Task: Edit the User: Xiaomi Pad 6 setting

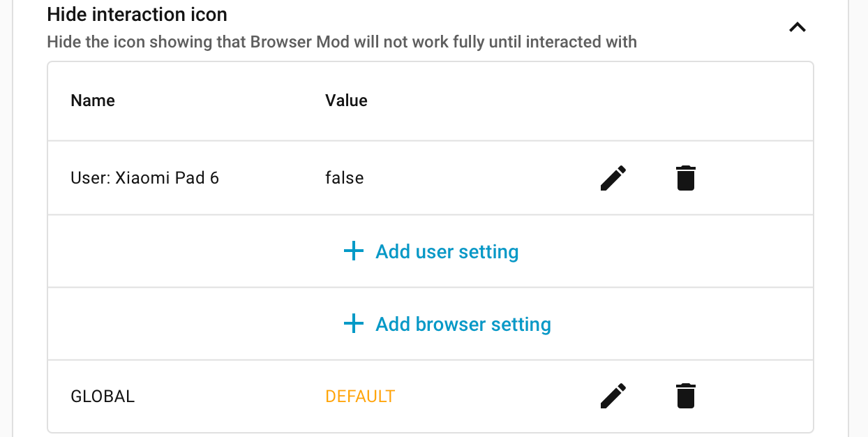Action: tap(613, 178)
